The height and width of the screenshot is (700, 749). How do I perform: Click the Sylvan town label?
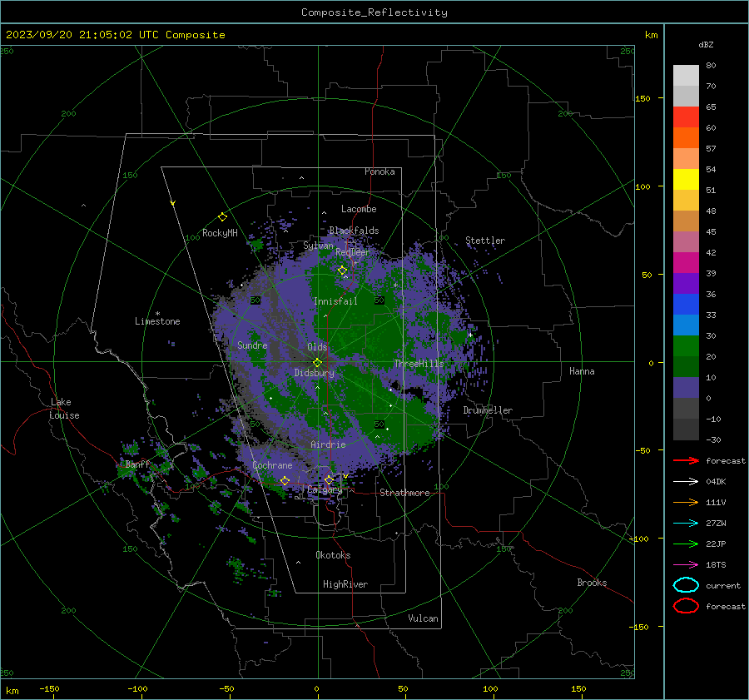click(x=318, y=246)
